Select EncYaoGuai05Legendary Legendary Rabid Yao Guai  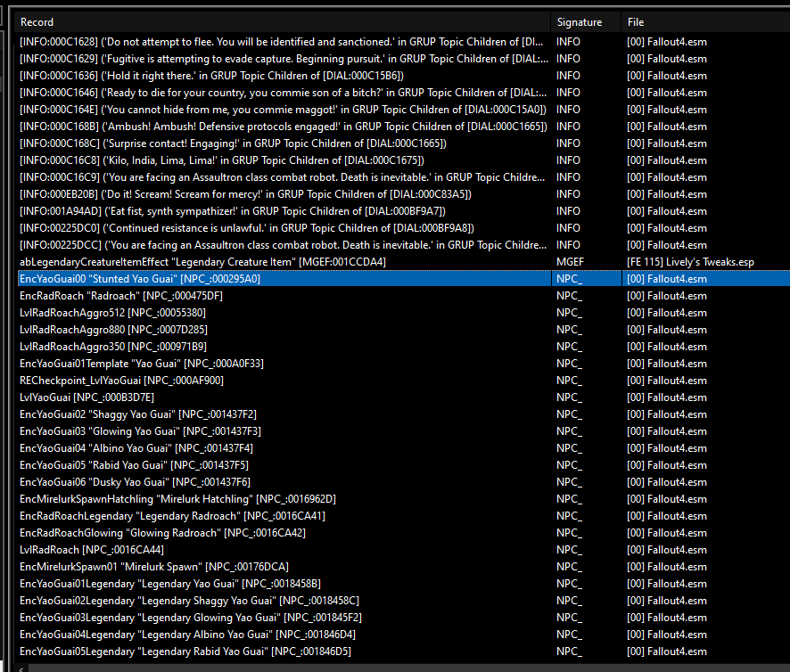[403, 652]
